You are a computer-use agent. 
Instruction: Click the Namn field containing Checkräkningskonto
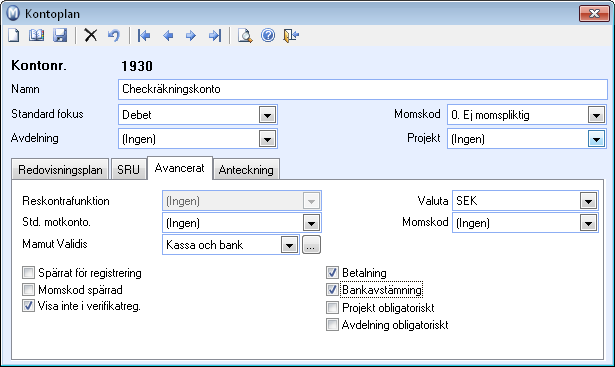[x=363, y=89]
